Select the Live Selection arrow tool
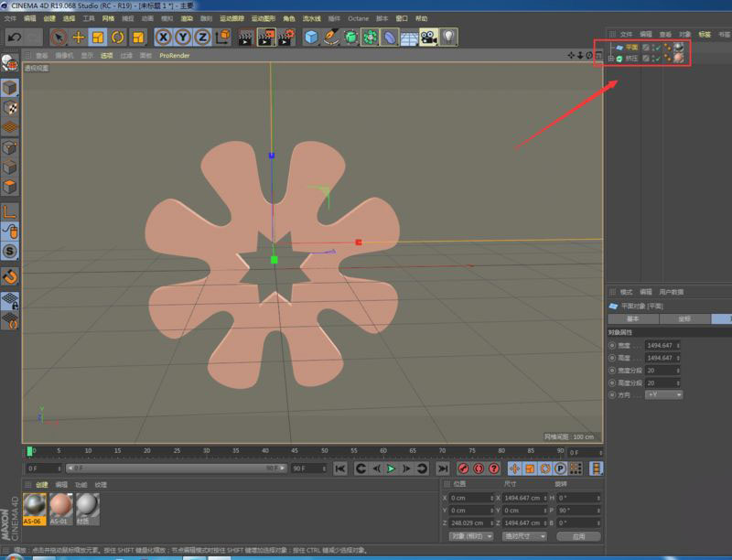This screenshot has height=560, width=732. point(59,37)
